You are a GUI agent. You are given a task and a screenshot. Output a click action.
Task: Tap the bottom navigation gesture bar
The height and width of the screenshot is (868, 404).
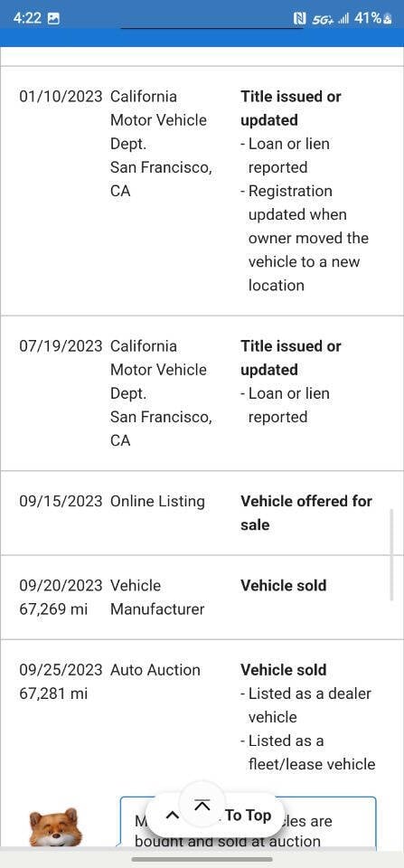tap(202, 859)
